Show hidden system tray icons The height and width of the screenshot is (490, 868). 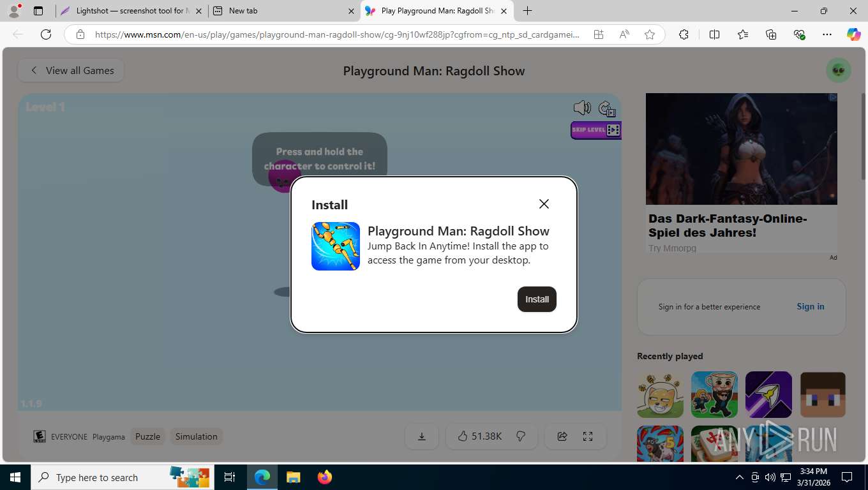pos(740,477)
